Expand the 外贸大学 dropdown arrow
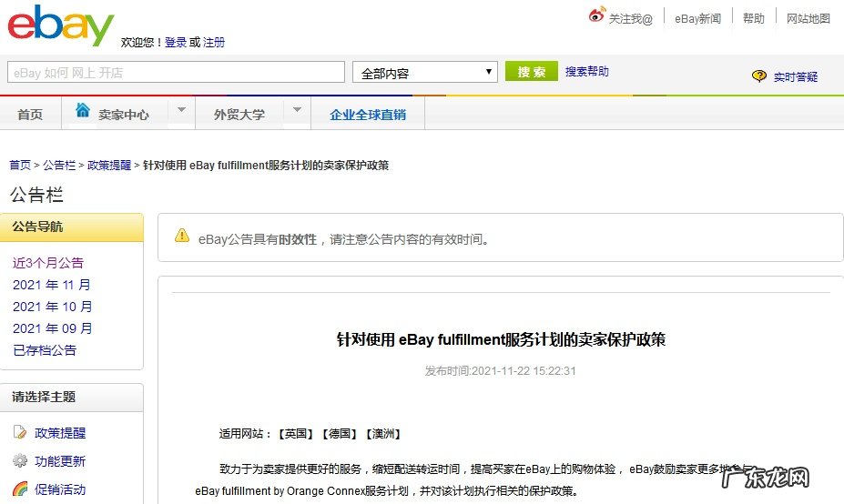Screen dimensions: 844x504 pos(297,110)
